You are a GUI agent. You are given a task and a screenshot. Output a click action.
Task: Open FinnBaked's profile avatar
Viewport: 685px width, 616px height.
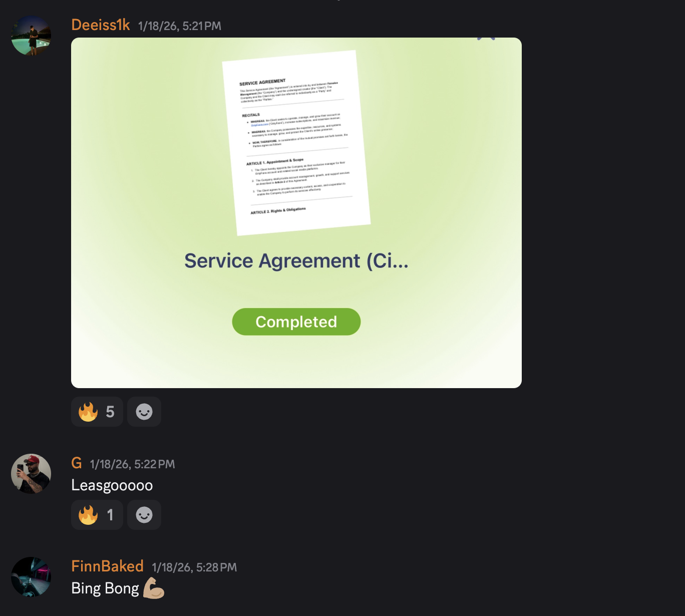click(31, 577)
